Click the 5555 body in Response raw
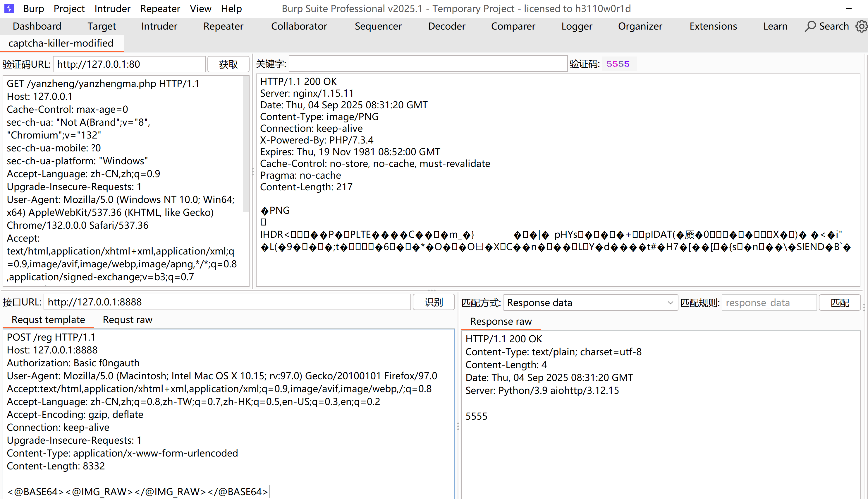This screenshot has height=499, width=868. click(476, 416)
